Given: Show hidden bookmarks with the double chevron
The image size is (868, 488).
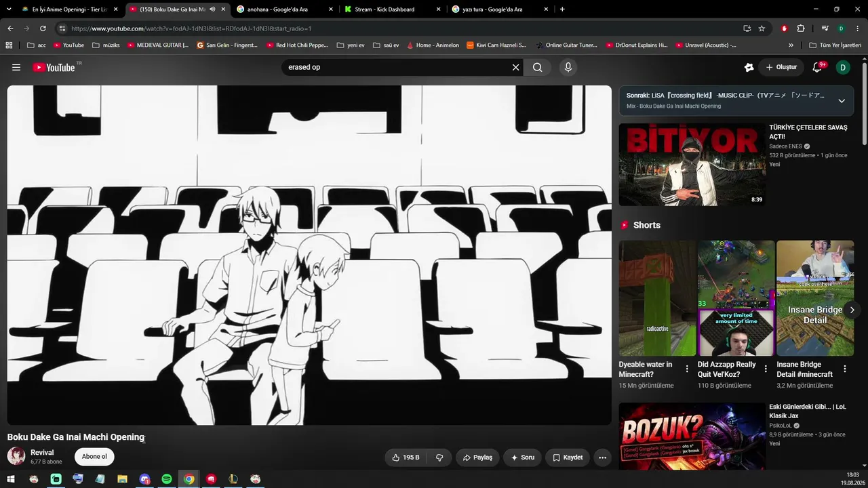Looking at the screenshot, I should (791, 45).
